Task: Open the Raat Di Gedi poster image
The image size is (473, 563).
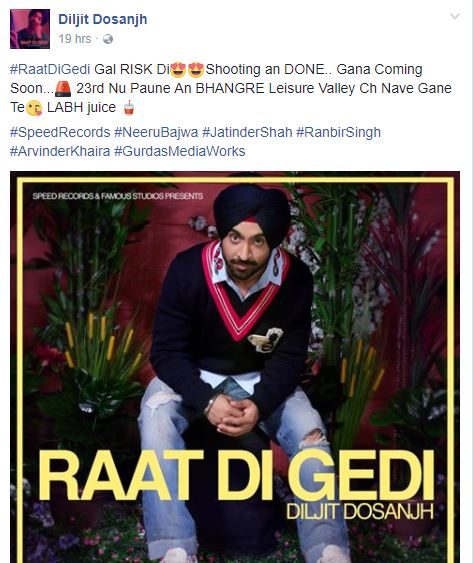Action: pos(235,367)
